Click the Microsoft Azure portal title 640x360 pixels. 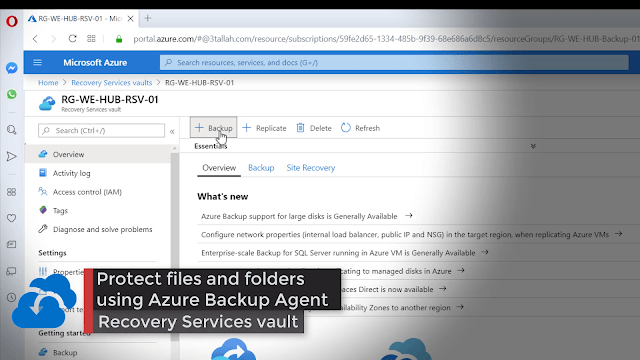click(95, 62)
